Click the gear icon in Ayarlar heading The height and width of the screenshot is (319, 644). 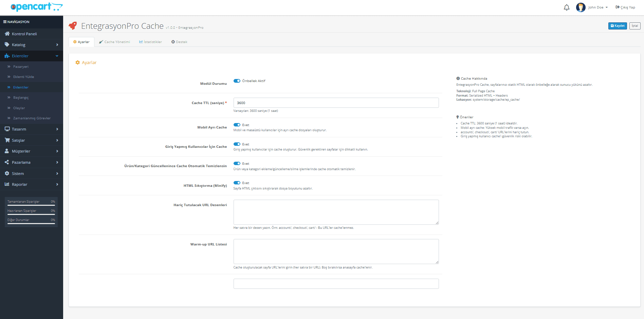point(77,63)
